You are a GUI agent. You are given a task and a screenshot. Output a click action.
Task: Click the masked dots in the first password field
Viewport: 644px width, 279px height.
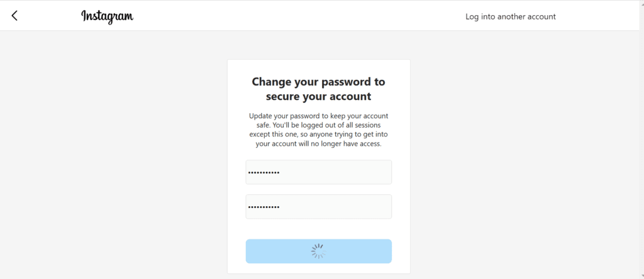(x=264, y=173)
